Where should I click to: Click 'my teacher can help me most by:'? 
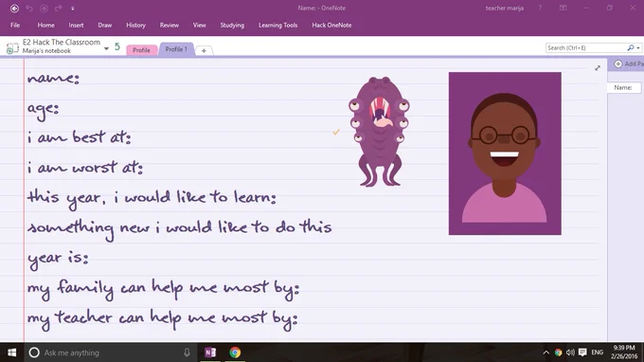tap(162, 318)
